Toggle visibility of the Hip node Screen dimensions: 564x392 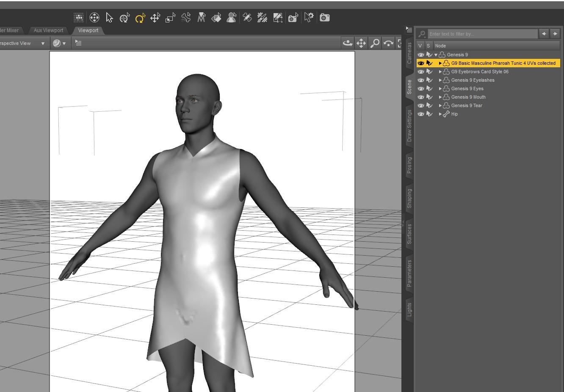point(420,114)
